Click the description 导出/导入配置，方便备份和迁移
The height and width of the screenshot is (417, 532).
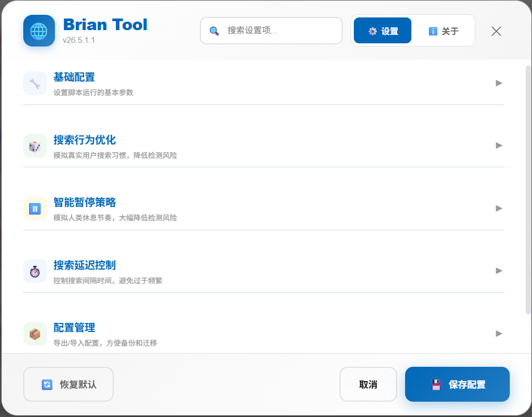105,343
